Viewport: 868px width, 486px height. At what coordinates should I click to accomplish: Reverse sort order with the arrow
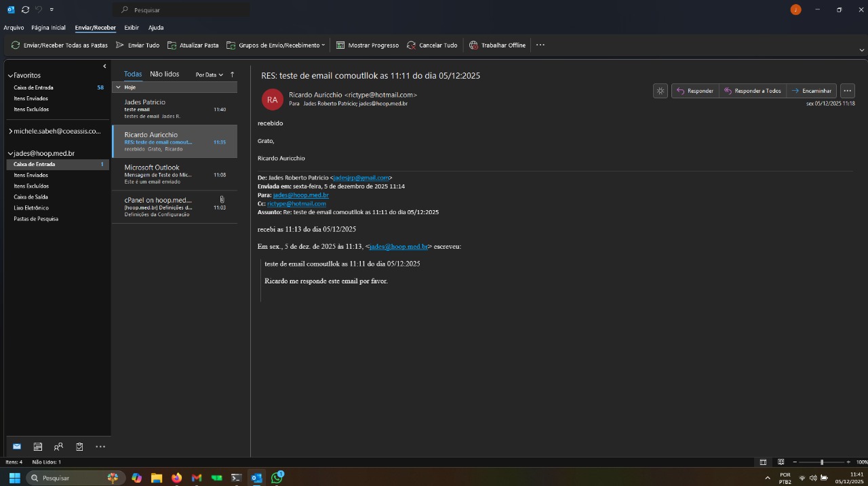click(232, 75)
